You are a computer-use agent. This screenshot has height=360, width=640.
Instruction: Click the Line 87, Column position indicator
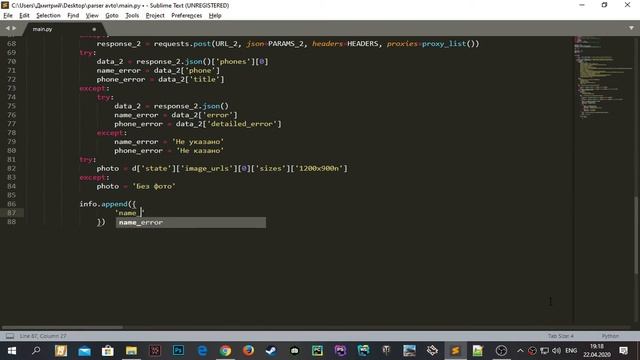click(x=43, y=336)
